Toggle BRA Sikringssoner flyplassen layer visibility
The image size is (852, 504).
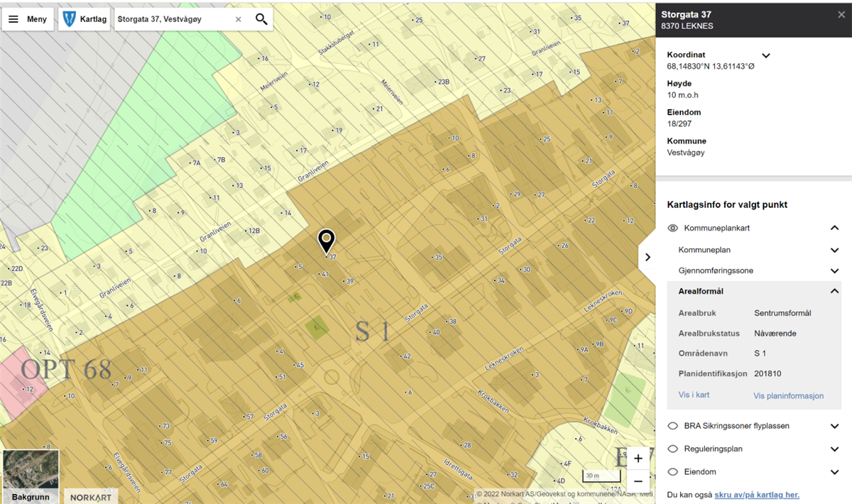coord(673,426)
